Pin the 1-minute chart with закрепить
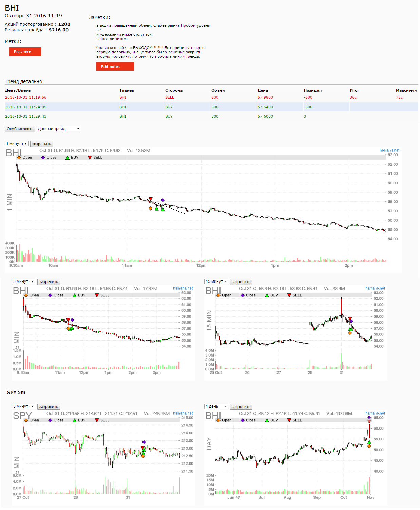Screen dimensions: 420x510 pos(42,144)
